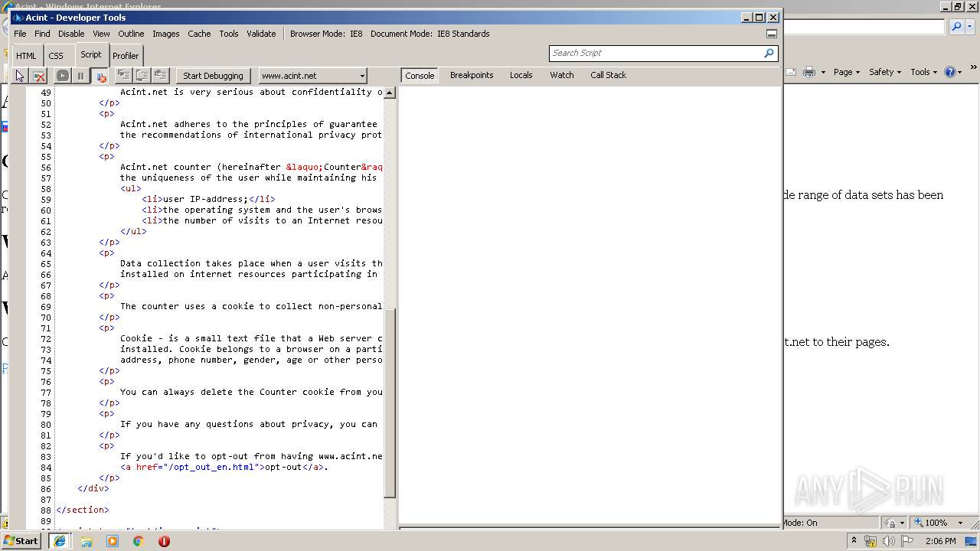The image size is (980, 551).
Task: Unpin the Developer Tools pane
Action: click(x=772, y=34)
